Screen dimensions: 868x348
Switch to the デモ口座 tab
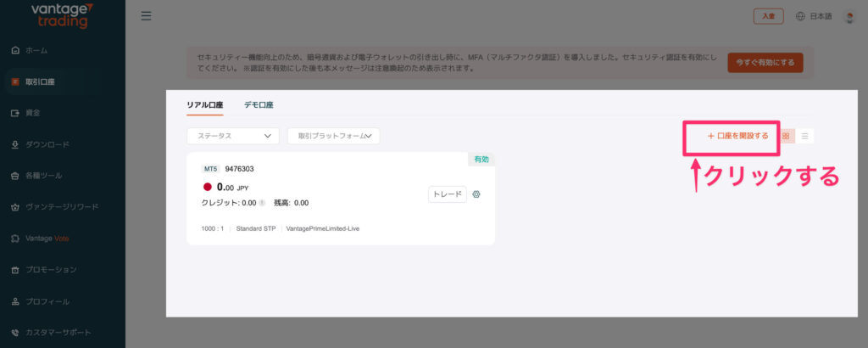pos(259,104)
